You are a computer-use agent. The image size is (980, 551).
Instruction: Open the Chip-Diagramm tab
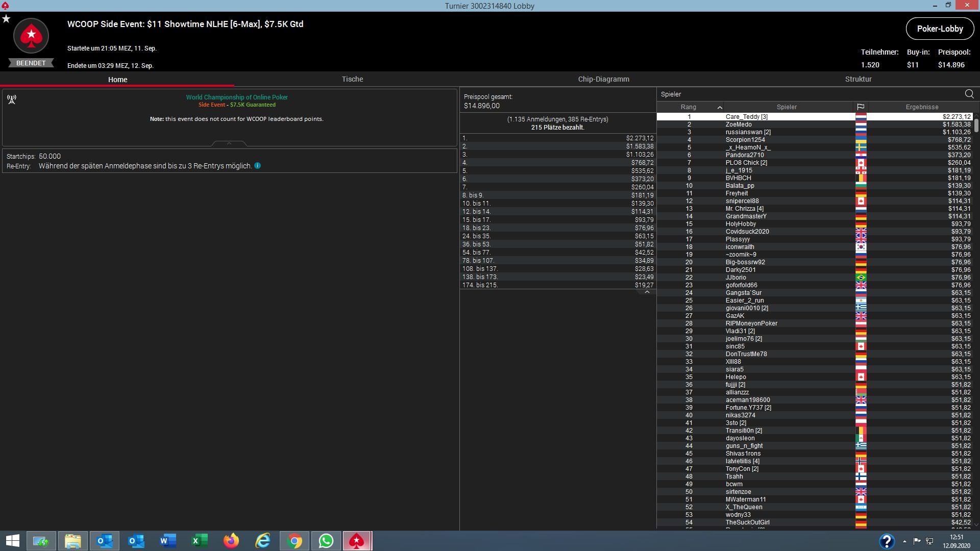point(603,79)
